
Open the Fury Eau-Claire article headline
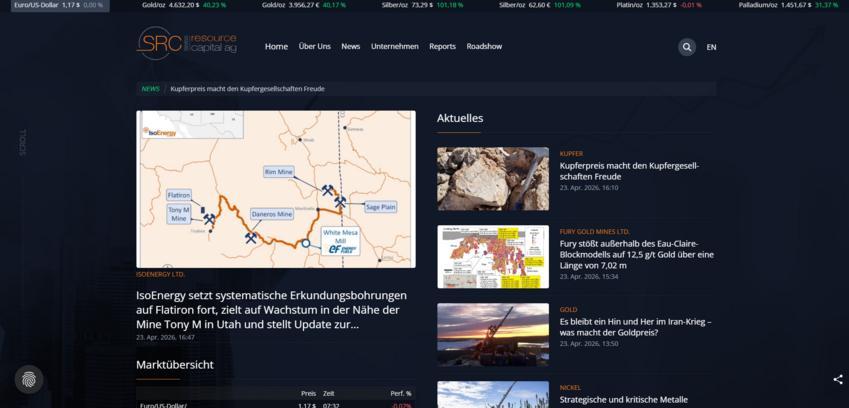pyautogui.click(x=637, y=254)
